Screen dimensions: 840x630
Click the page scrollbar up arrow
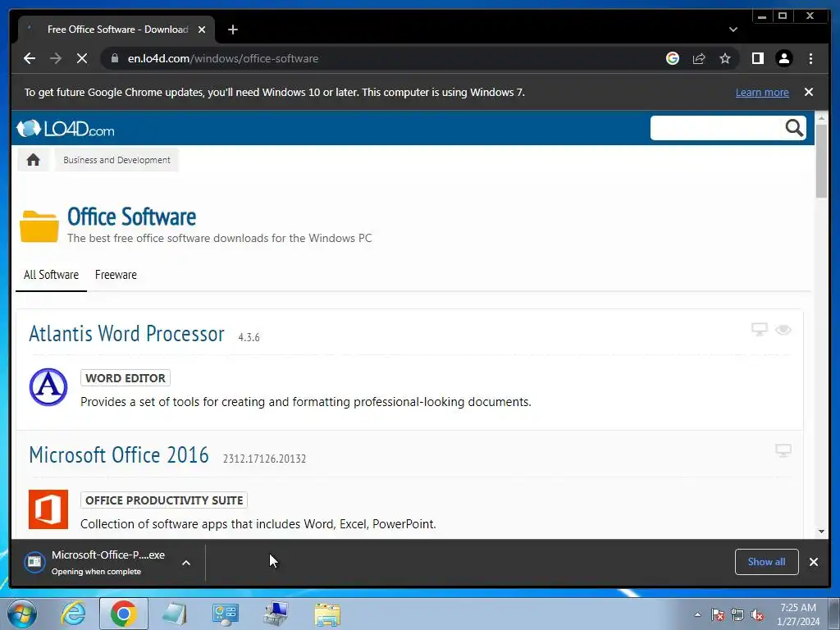[x=821, y=117]
